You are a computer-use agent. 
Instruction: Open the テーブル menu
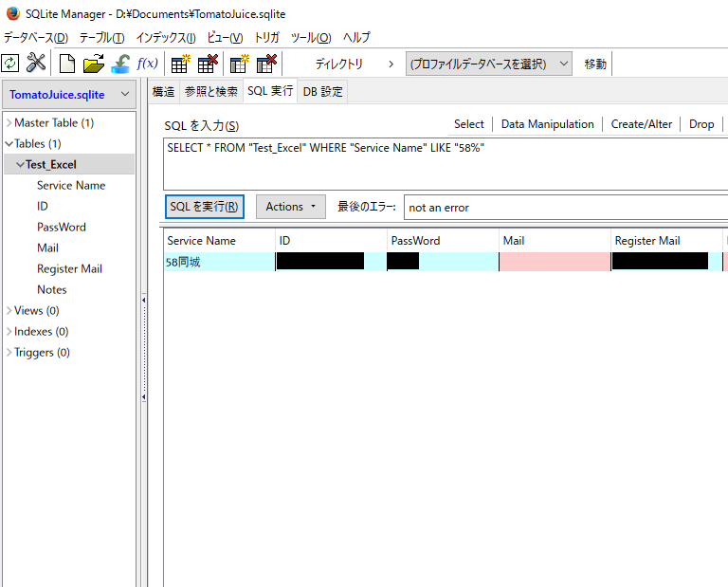[x=101, y=38]
